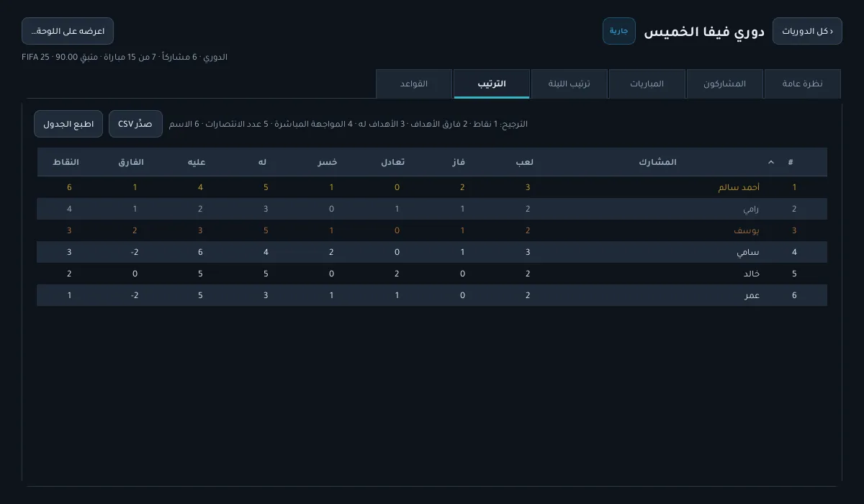
Task: Select participant سامي
Action: pos(749,252)
